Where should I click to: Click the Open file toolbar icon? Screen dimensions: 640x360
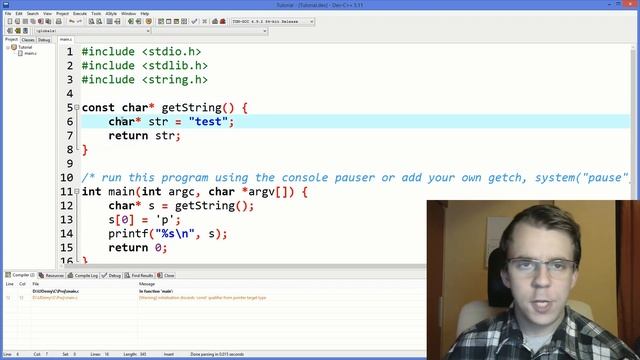tap(18, 21)
